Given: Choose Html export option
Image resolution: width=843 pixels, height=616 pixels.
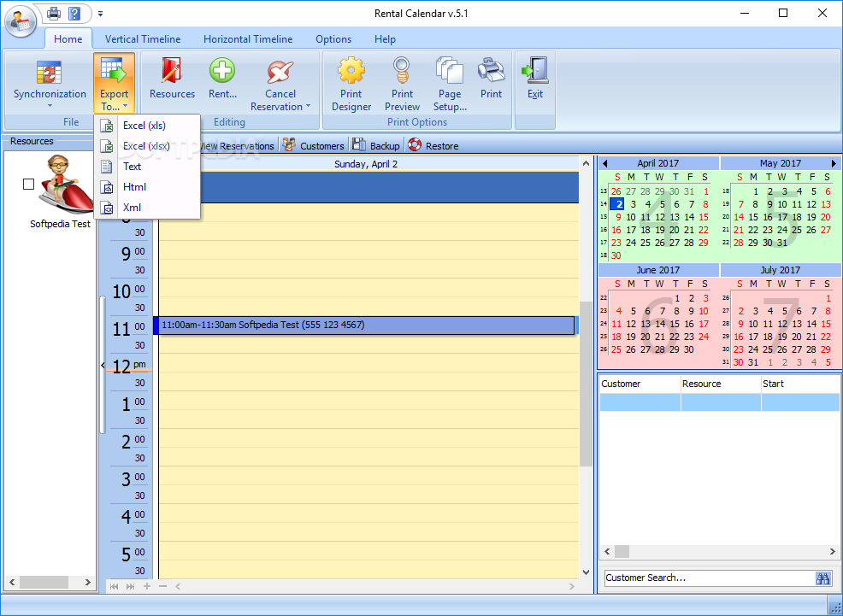Looking at the screenshot, I should click(147, 186).
